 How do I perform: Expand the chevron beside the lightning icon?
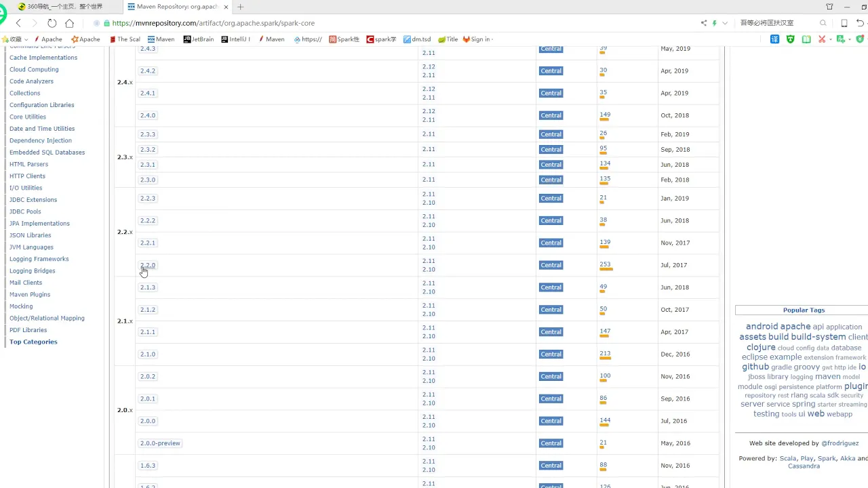[725, 23]
